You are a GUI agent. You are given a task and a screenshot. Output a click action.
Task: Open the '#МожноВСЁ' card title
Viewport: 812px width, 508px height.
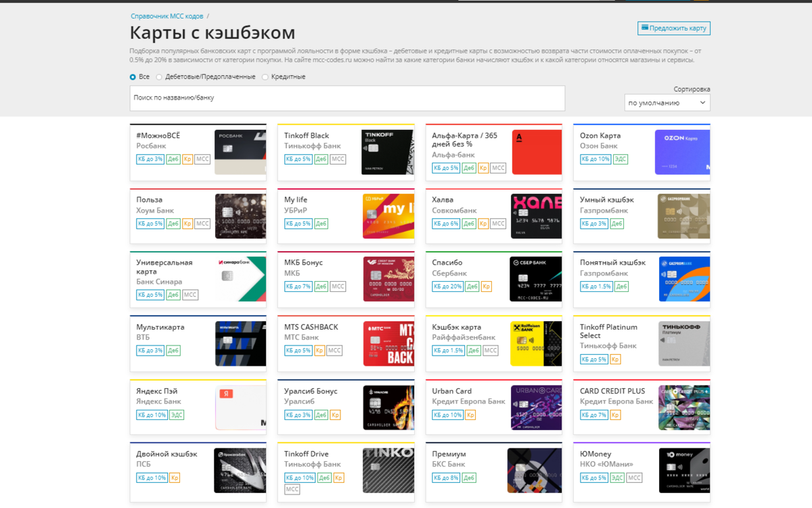158,135
